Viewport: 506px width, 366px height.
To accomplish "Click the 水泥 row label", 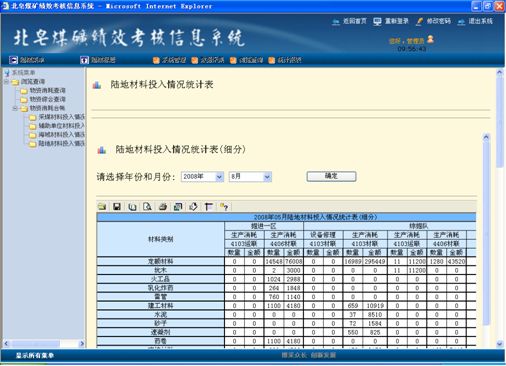I will (x=161, y=315).
